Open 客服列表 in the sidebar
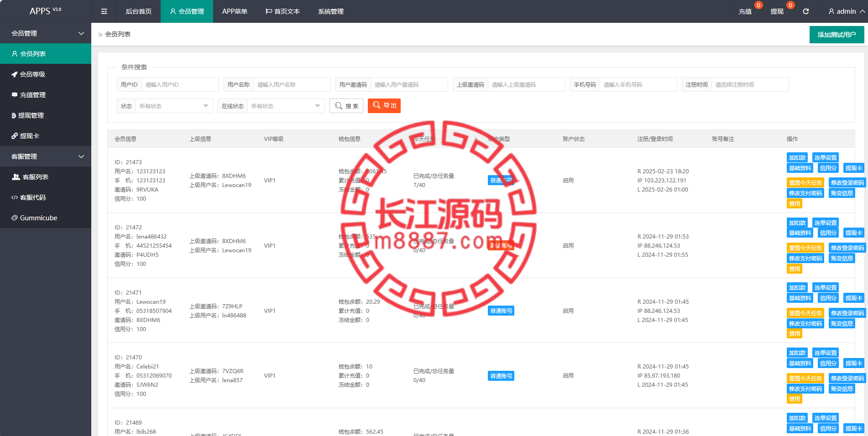The width and height of the screenshot is (868, 436). [x=46, y=177]
